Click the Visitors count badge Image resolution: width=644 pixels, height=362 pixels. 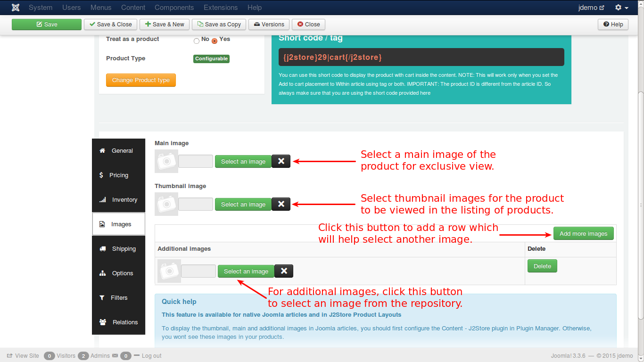pyautogui.click(x=50, y=356)
